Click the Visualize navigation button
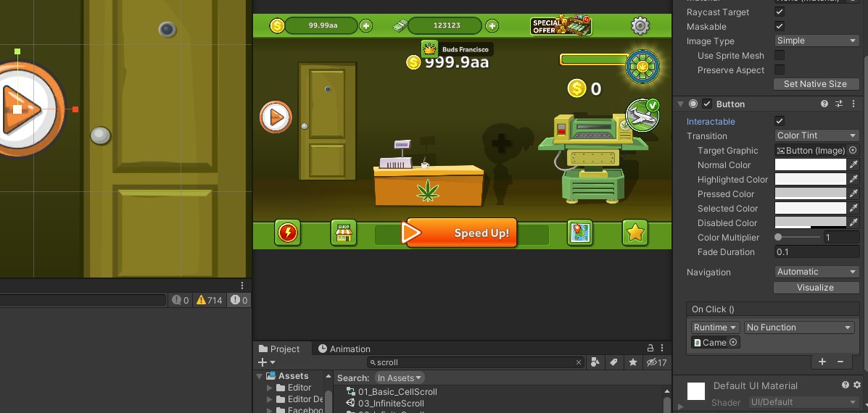The height and width of the screenshot is (413, 868). [815, 288]
